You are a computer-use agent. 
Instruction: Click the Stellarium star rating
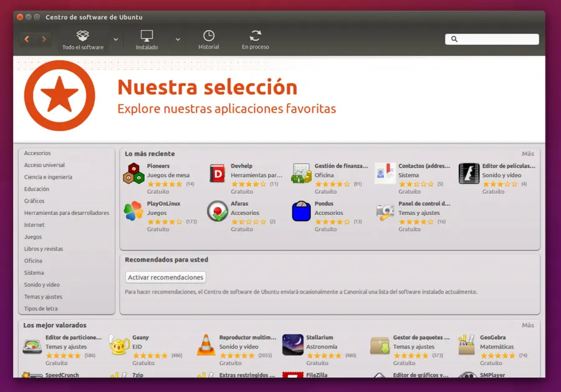(x=324, y=355)
